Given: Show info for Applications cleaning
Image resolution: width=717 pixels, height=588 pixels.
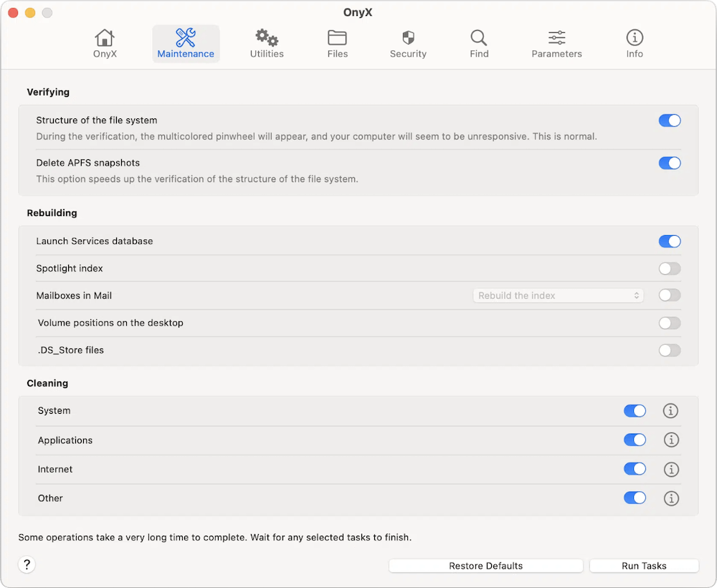Looking at the screenshot, I should (671, 440).
